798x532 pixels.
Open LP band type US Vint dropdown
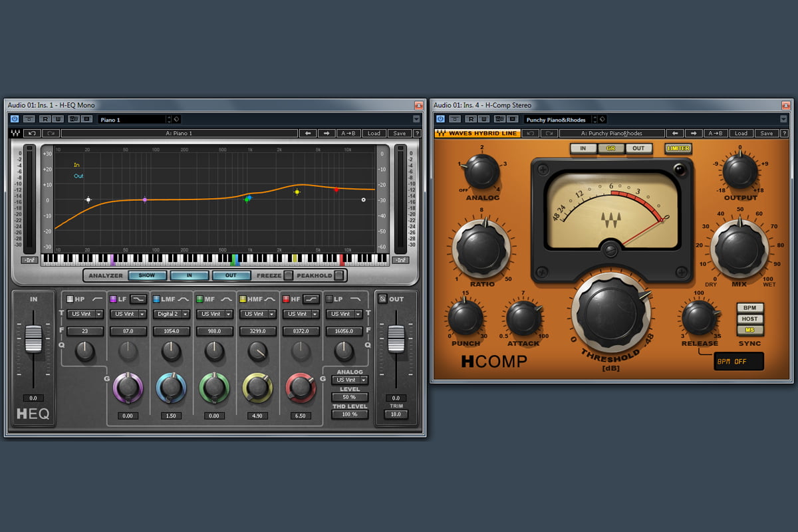(x=343, y=314)
